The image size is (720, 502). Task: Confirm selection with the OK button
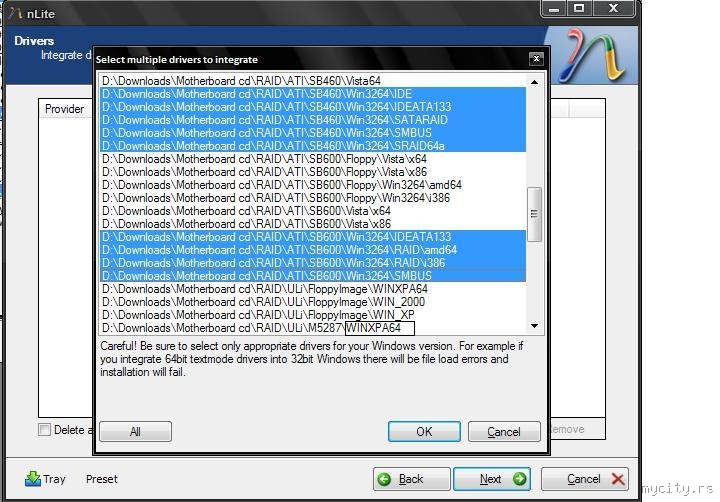(x=424, y=431)
